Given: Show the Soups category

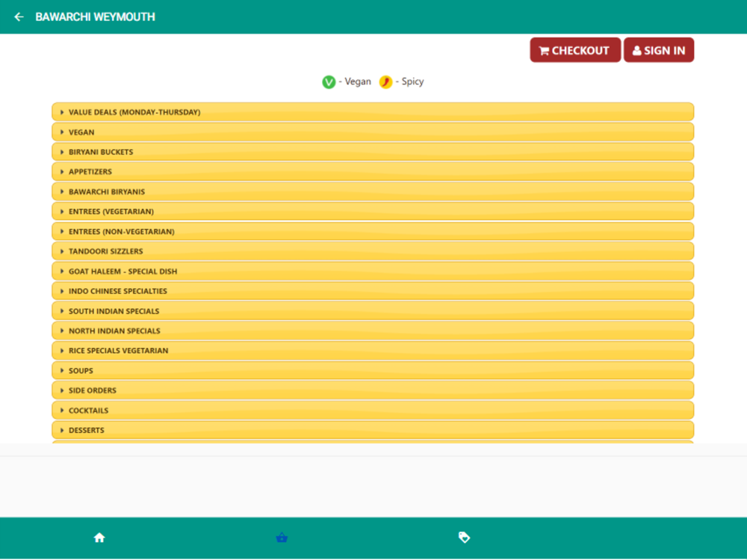Looking at the screenshot, I should point(373,370).
